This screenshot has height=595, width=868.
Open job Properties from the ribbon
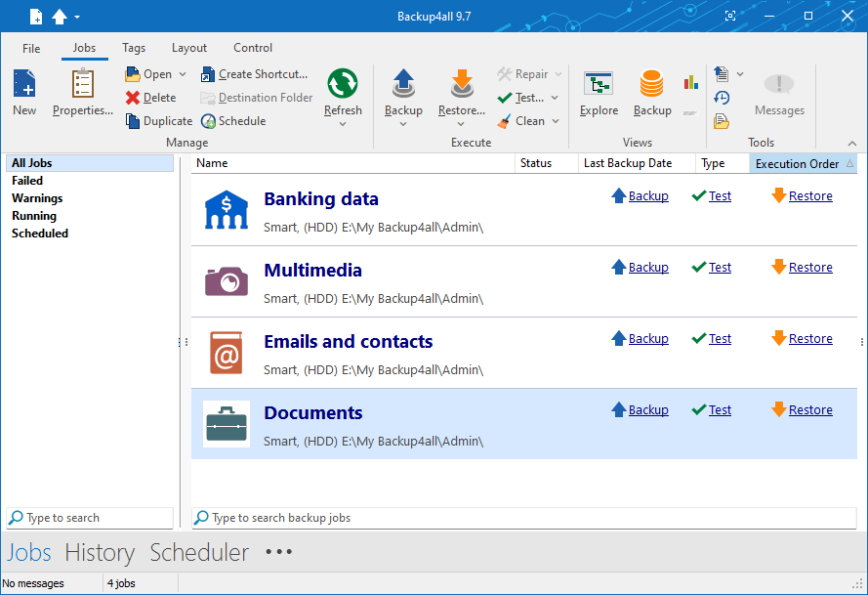82,92
